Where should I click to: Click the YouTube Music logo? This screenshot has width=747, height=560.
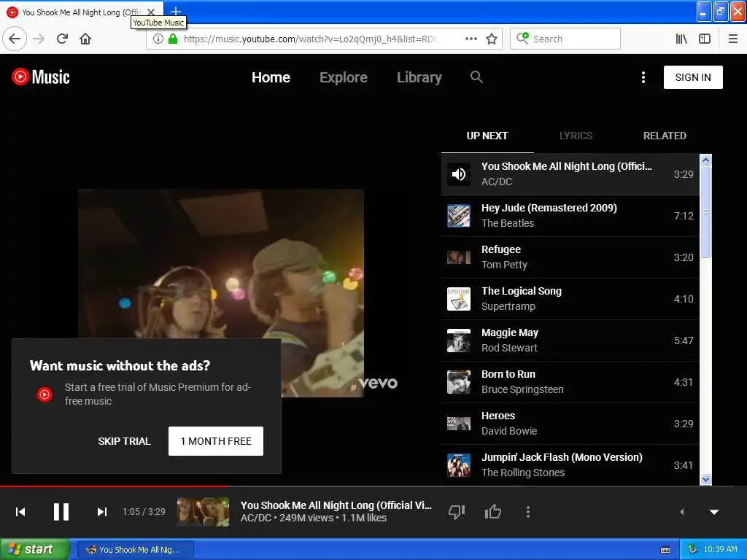41,77
